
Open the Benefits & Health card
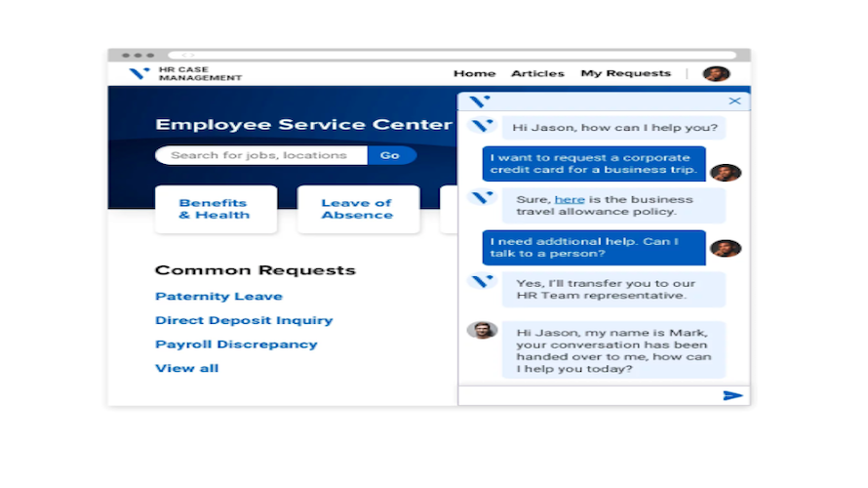216,209
